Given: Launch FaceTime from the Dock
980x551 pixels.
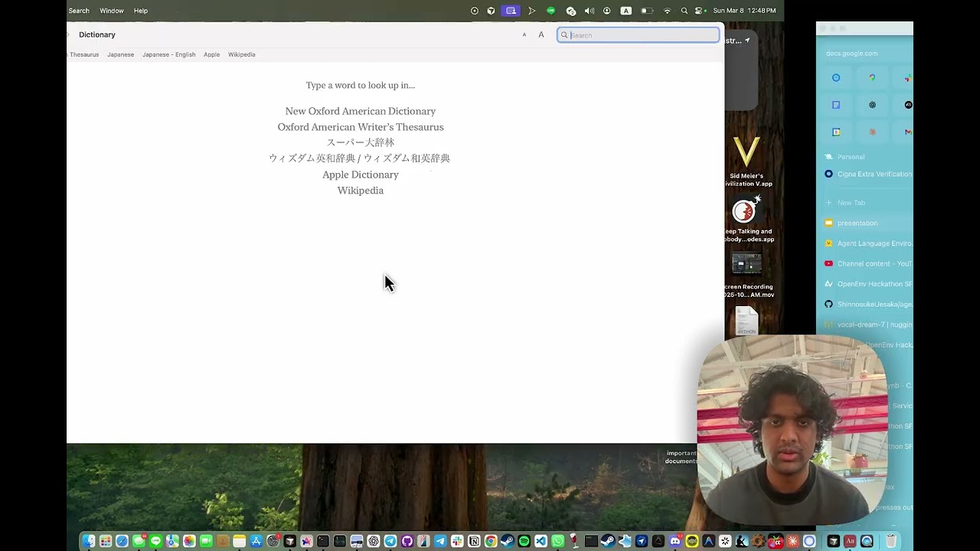Looking at the screenshot, I should 206,541.
